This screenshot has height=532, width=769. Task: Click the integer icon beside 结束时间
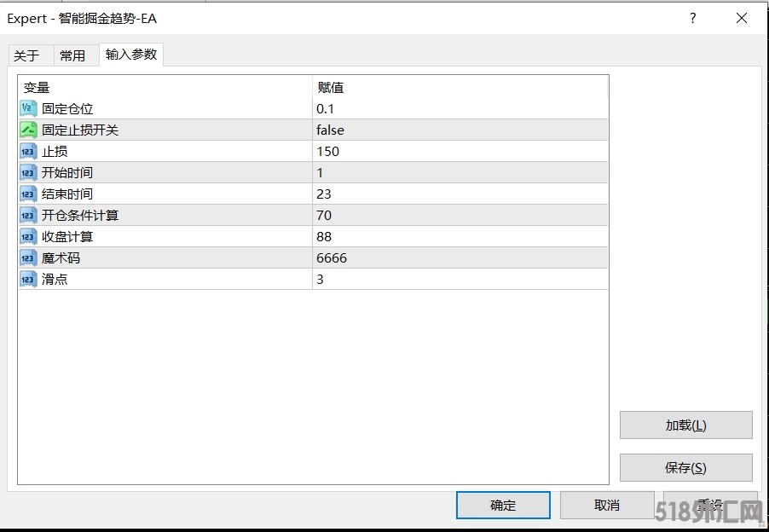tap(28, 194)
